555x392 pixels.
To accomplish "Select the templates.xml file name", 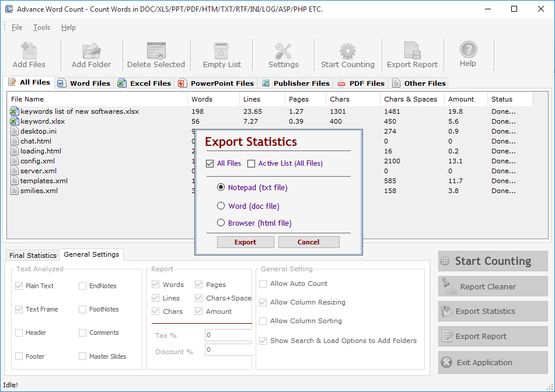I will tap(44, 181).
